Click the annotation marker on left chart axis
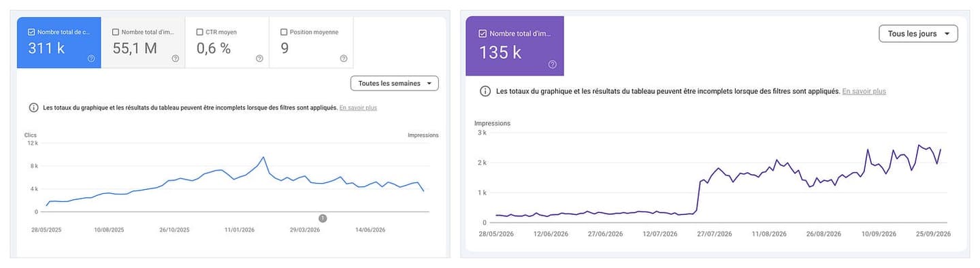The height and width of the screenshot is (268, 980). (x=323, y=218)
